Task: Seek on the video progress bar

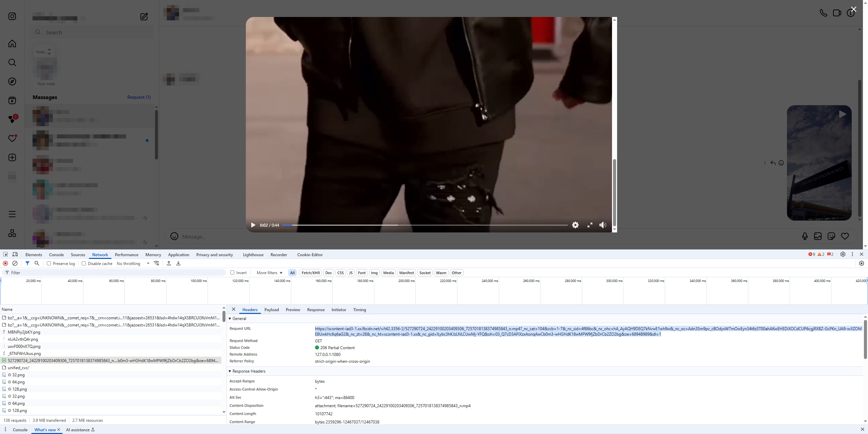Action: click(425, 225)
